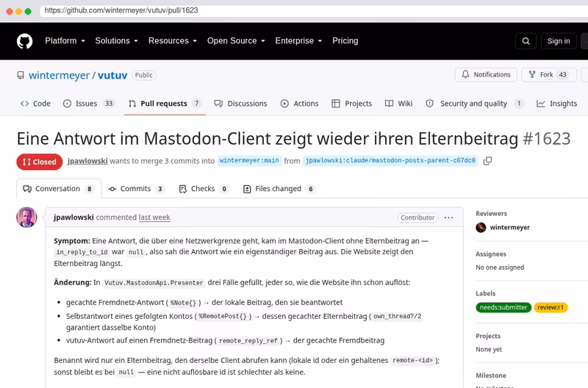Expand the Open Source dropdown menu
This screenshot has width=588, height=388.
click(x=236, y=41)
